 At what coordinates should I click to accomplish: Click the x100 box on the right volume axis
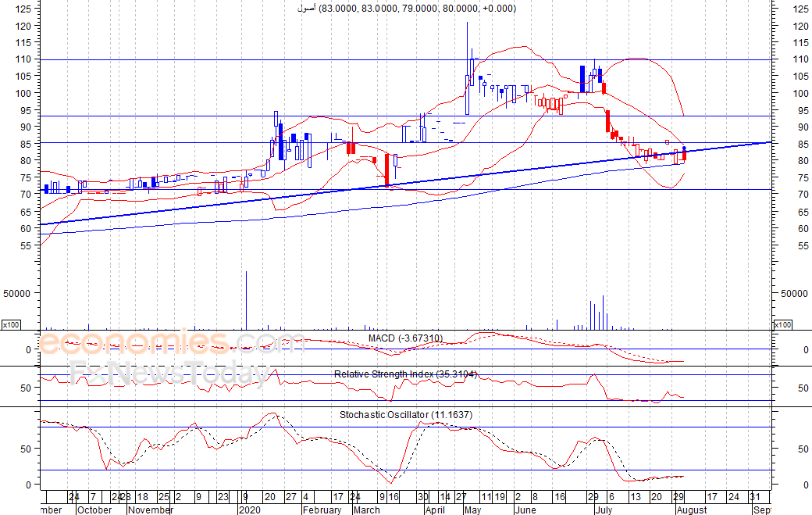(782, 325)
